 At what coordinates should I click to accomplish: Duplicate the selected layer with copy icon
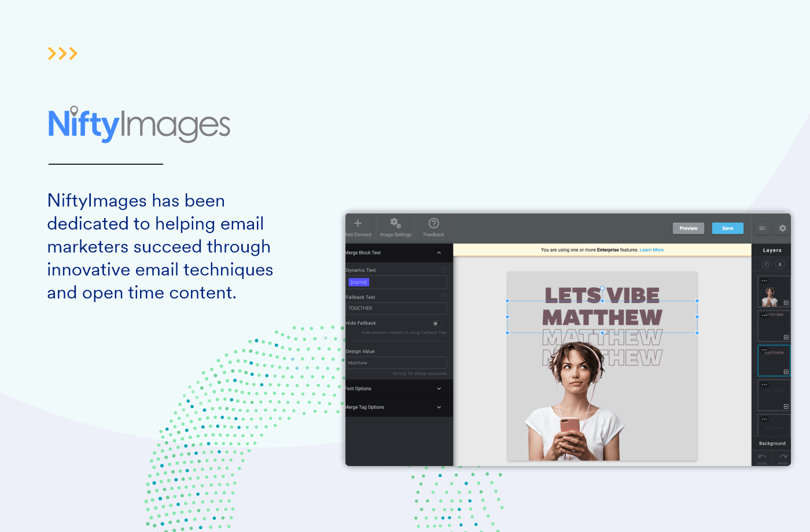(x=766, y=264)
